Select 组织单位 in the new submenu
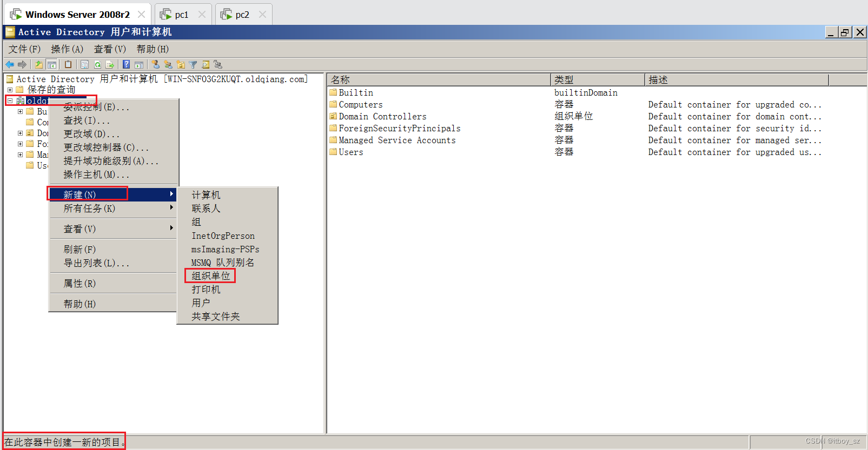 click(x=227, y=276)
